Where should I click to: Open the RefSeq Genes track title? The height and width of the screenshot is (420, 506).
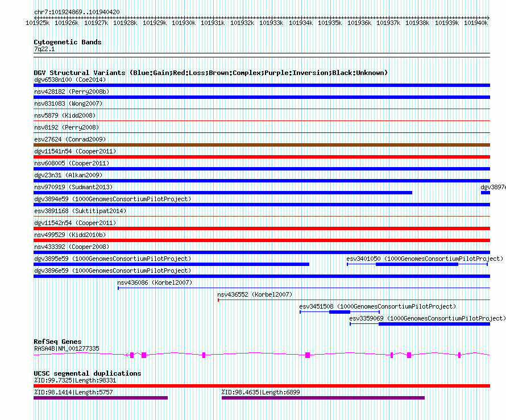click(57, 342)
